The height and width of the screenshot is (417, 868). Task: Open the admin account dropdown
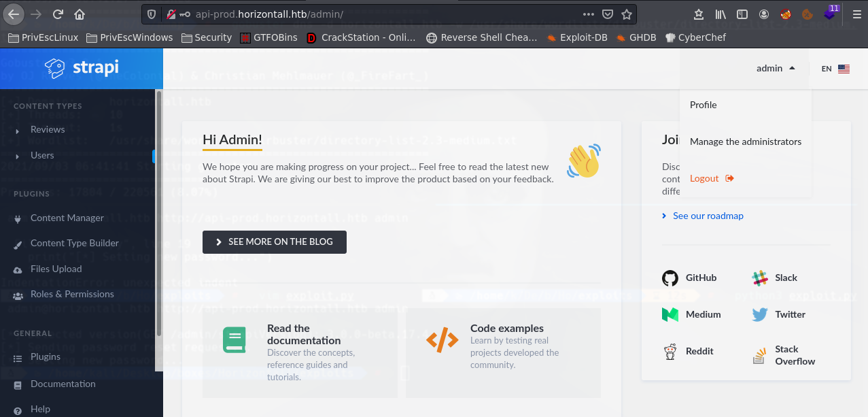(x=776, y=68)
